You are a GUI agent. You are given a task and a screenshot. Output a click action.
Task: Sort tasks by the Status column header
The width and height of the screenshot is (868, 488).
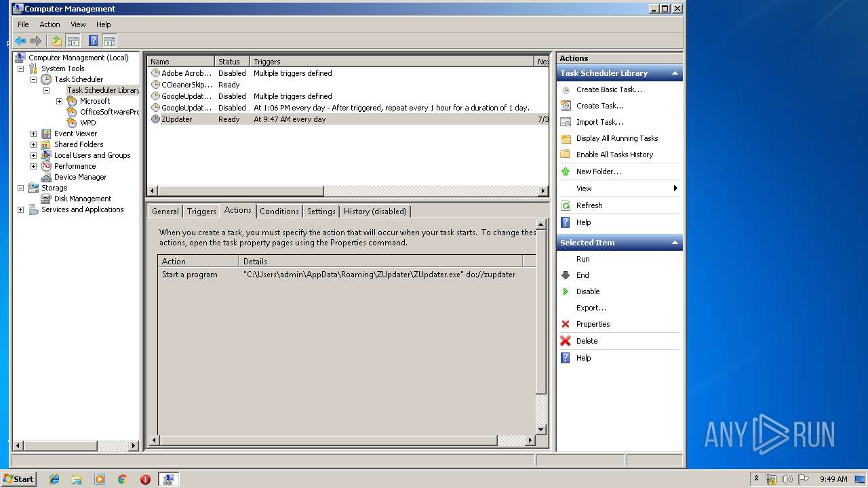click(232, 62)
